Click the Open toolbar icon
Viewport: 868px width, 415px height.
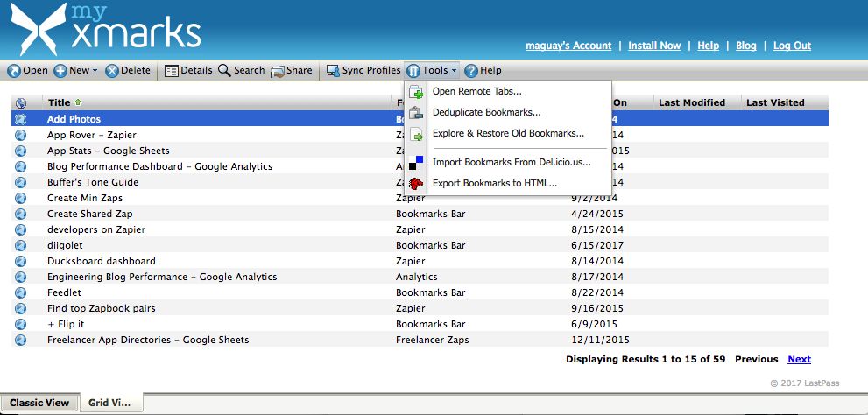tap(14, 71)
